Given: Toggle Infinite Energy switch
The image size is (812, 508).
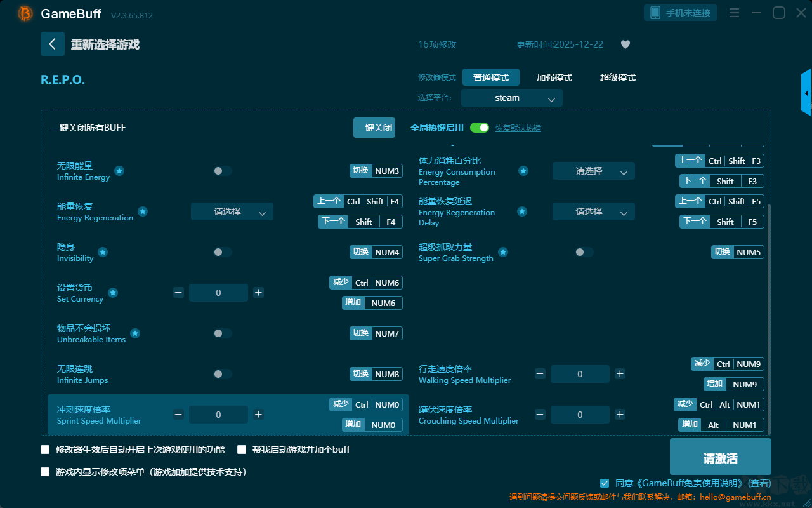Looking at the screenshot, I should [x=223, y=171].
